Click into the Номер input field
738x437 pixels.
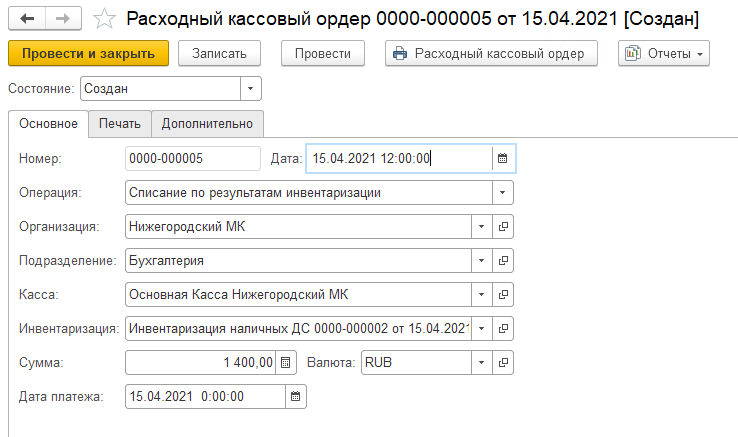pyautogui.click(x=193, y=158)
